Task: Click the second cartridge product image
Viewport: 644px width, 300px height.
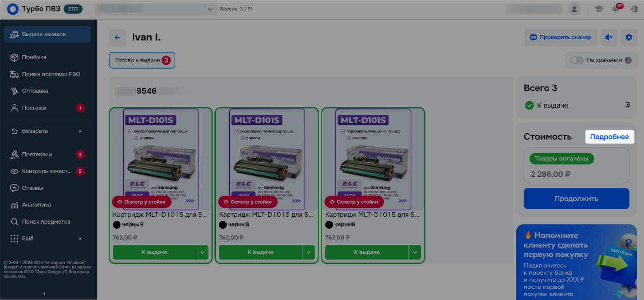Action: coord(267,159)
